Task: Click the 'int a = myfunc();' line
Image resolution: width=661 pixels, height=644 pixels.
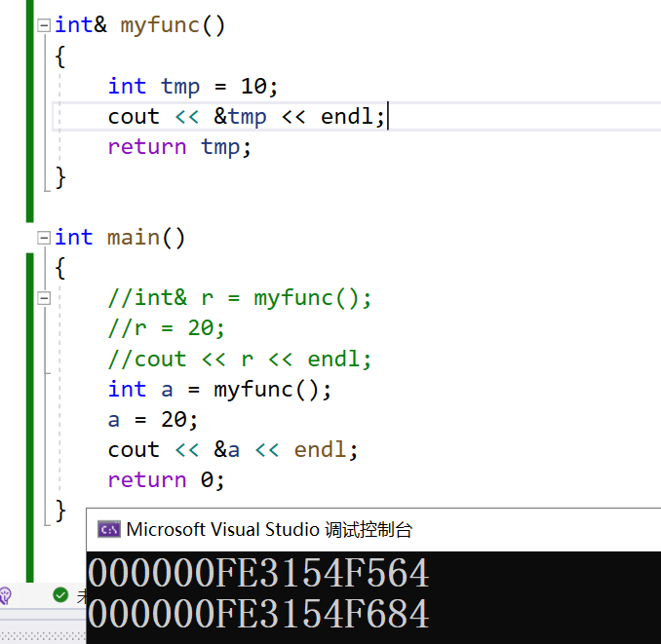Action: pyautogui.click(x=219, y=389)
